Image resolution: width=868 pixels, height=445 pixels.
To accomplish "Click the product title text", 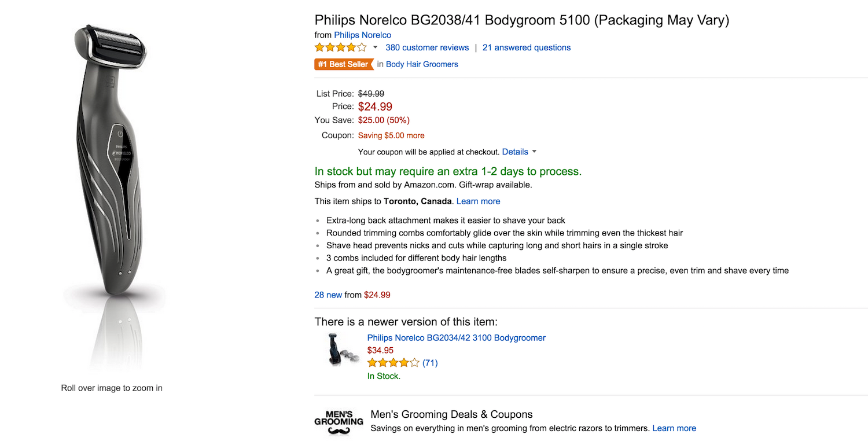I will (521, 20).
